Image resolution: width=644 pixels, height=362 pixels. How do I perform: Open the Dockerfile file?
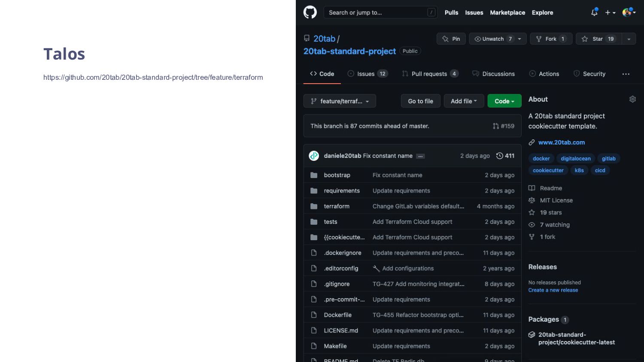click(337, 315)
